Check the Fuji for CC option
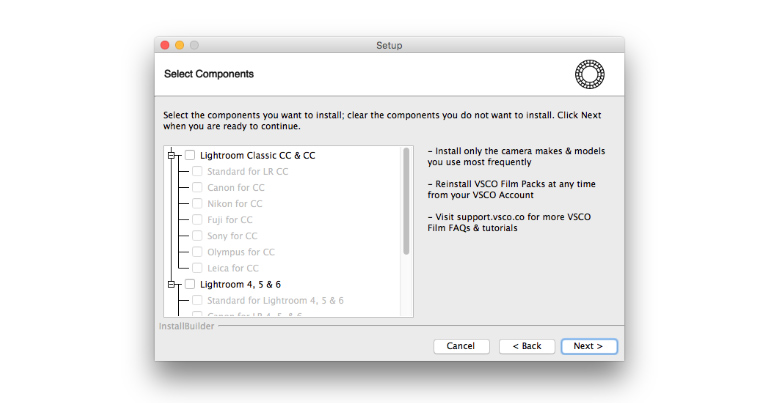 click(197, 219)
